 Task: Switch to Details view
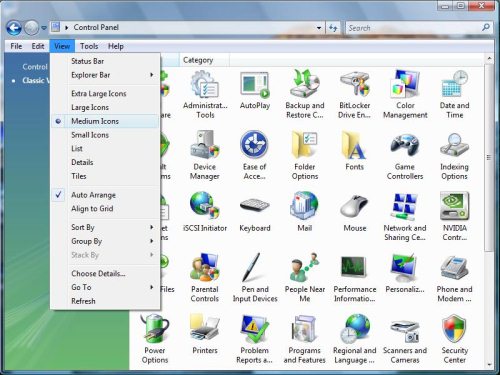(105, 162)
